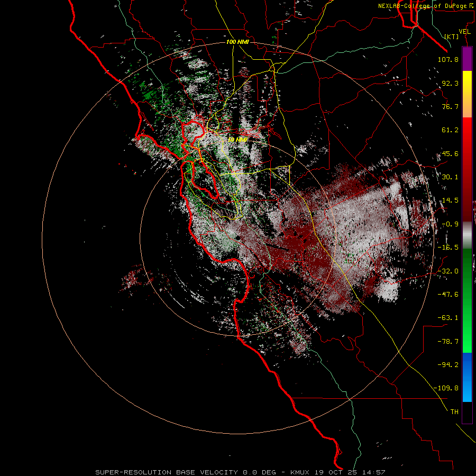This screenshot has height=476, width=476.
Task: Select the -32.0 velocity scale value
Action: click(448, 271)
